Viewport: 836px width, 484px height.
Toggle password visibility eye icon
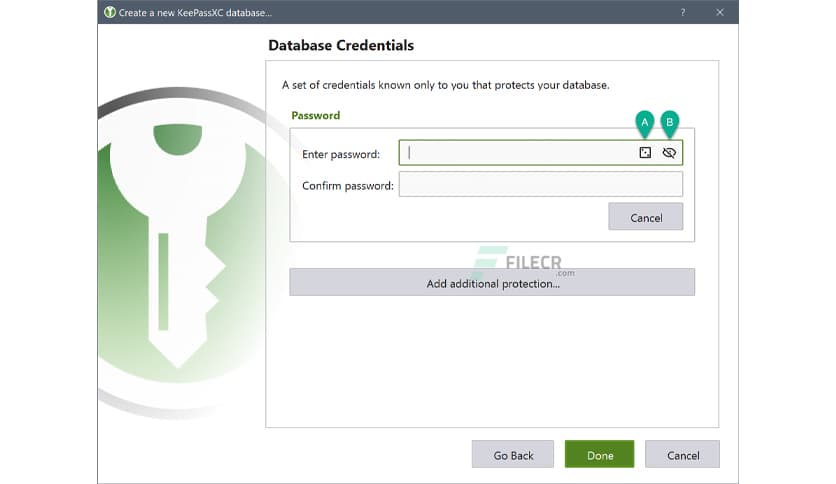coord(669,153)
